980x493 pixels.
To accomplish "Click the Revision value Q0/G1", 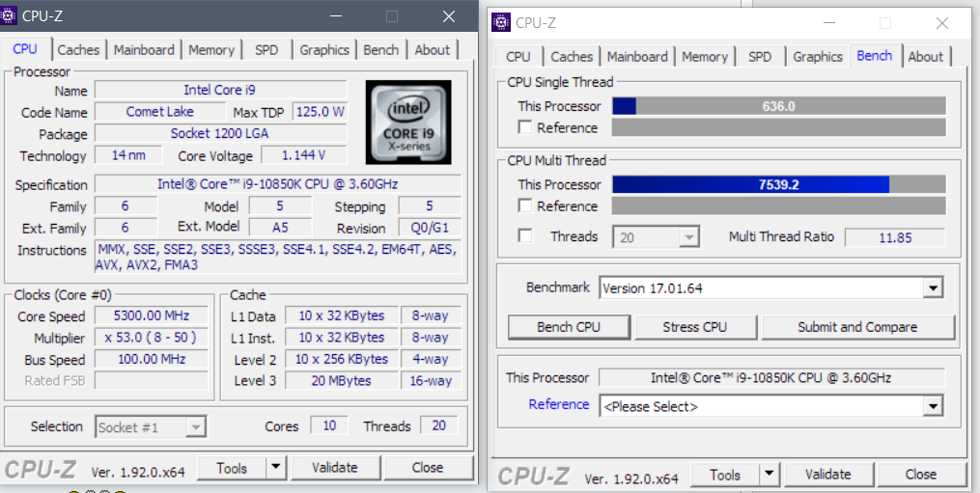I will (x=430, y=228).
